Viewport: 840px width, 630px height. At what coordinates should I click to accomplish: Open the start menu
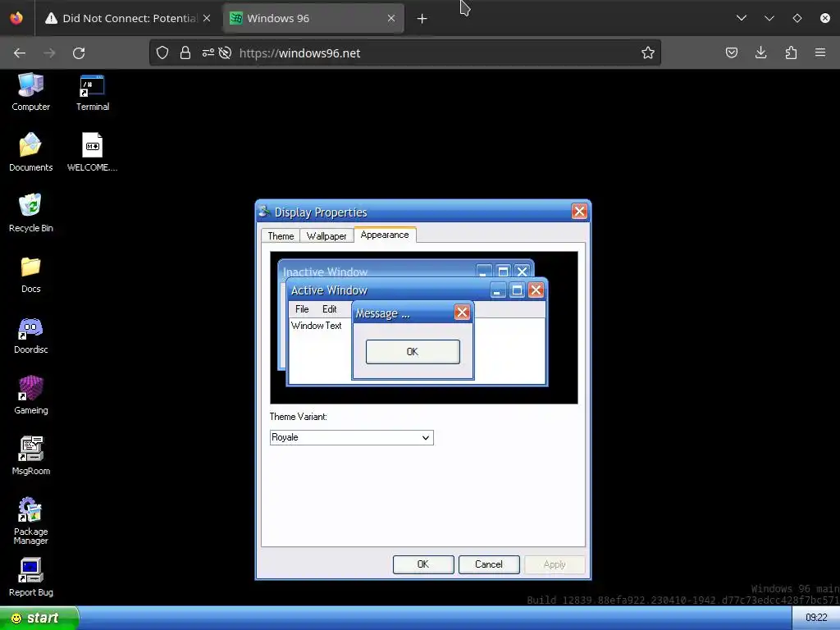[x=39, y=619]
